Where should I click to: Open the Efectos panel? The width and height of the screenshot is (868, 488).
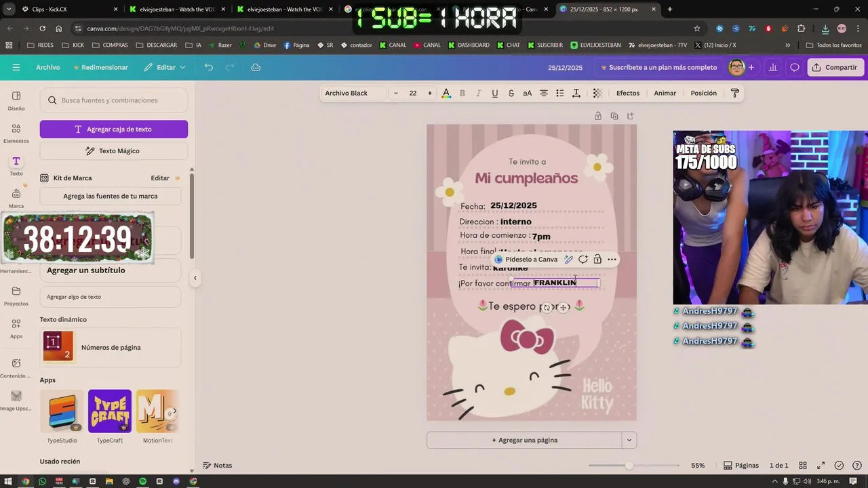(x=628, y=93)
